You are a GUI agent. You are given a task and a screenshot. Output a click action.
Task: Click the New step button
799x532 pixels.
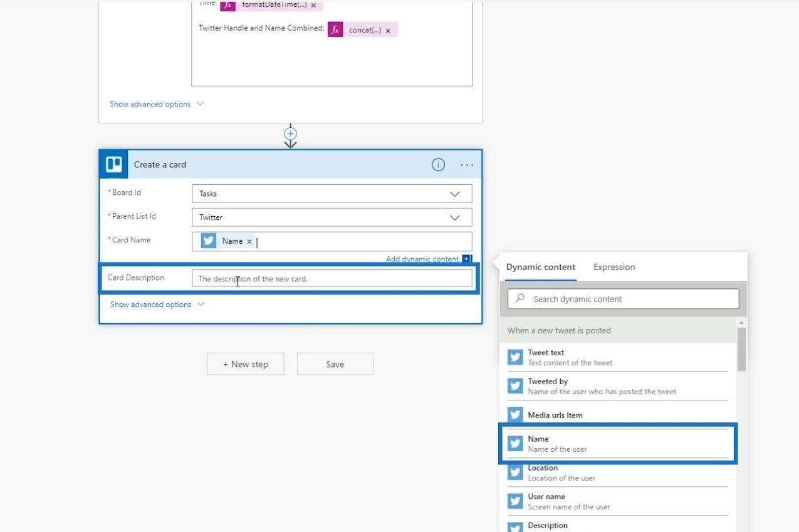click(246, 364)
